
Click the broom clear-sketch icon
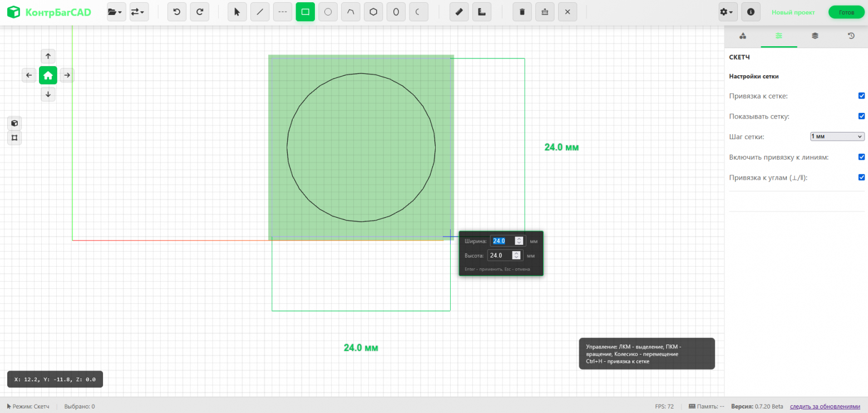[x=545, y=12]
